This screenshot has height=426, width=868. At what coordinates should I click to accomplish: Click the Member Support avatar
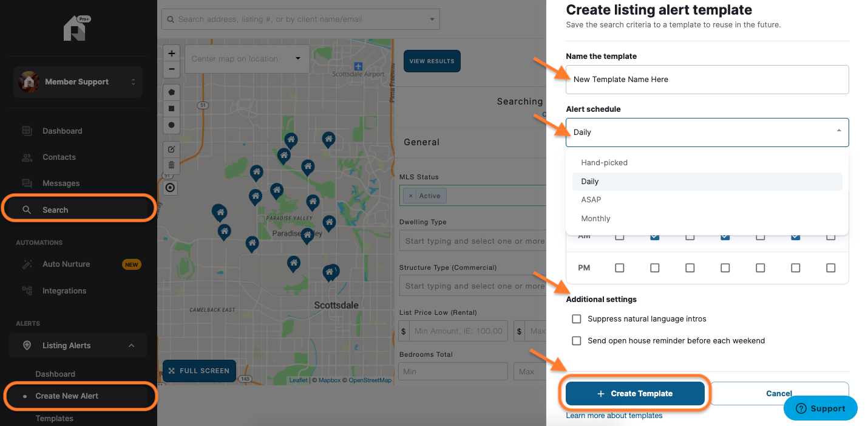pos(29,82)
